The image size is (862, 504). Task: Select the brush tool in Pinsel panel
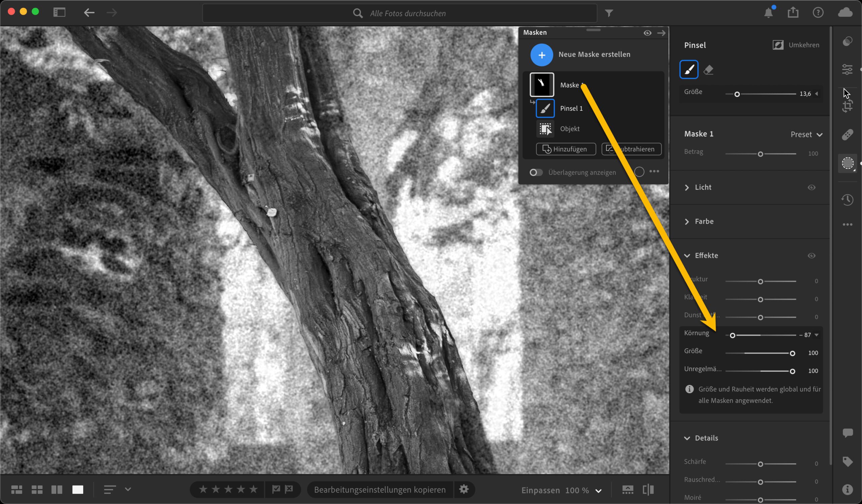(689, 70)
